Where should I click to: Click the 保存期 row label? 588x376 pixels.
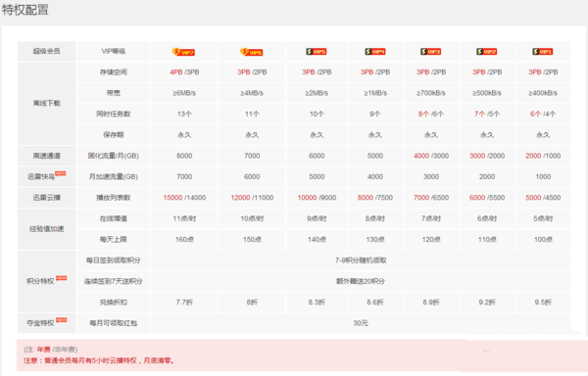tap(114, 135)
